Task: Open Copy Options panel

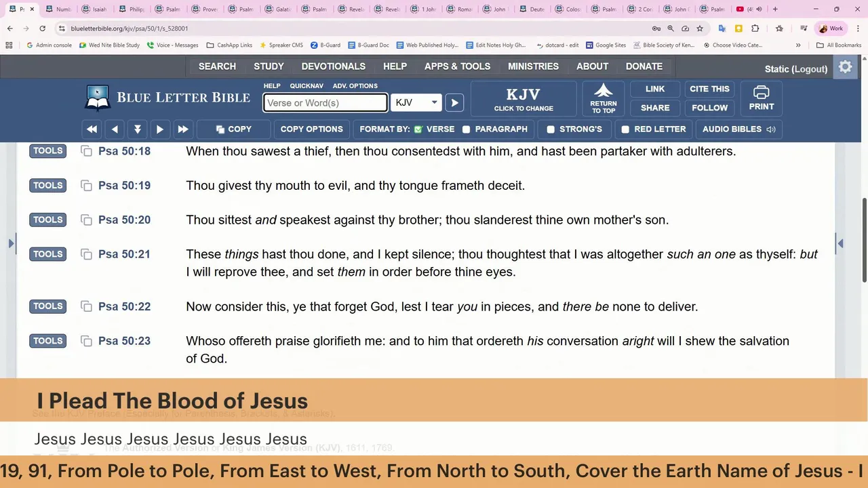Action: (x=311, y=129)
